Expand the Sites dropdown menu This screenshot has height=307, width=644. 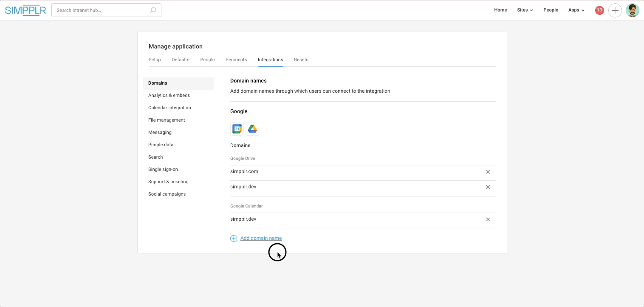pos(525,10)
